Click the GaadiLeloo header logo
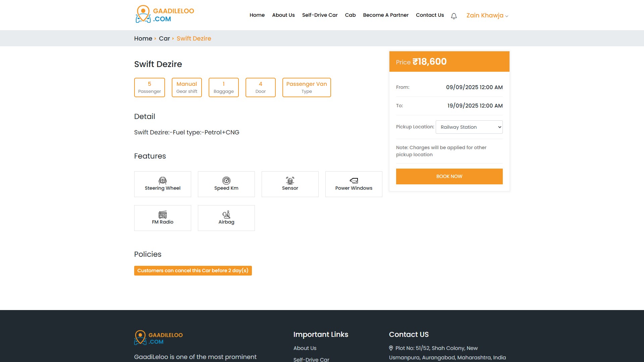Image resolution: width=644 pixels, height=362 pixels. coord(165,14)
